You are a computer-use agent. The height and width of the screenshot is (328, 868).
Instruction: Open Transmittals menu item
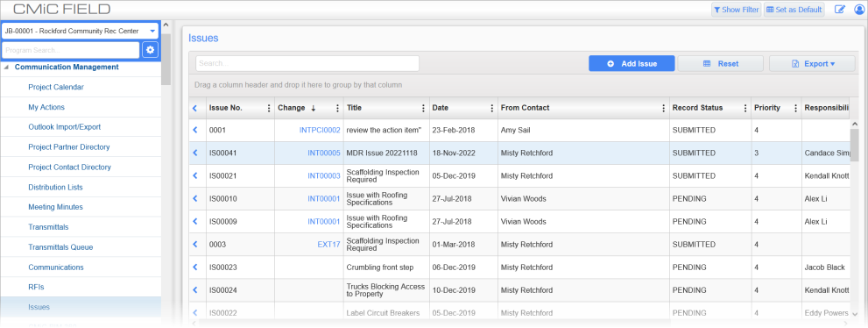48,227
